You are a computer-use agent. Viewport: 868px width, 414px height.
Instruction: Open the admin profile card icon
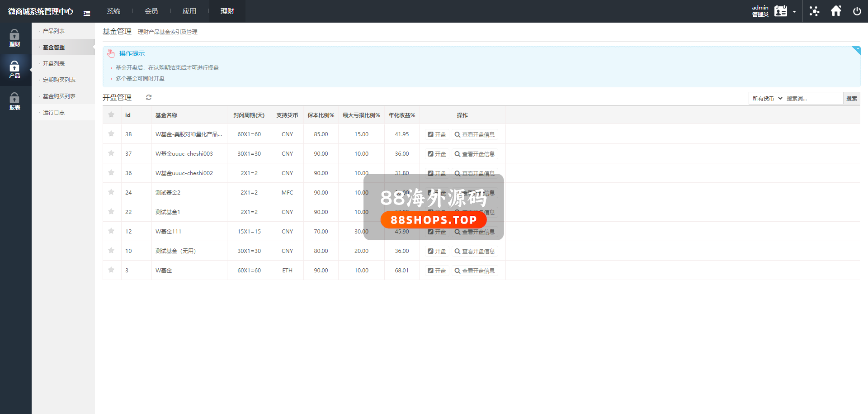coord(780,11)
